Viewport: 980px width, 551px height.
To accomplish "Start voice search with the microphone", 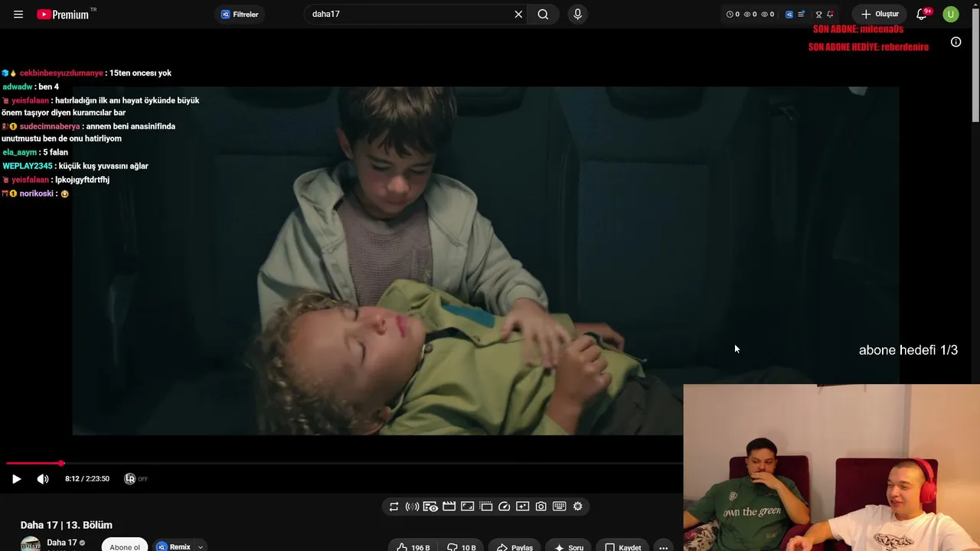I will pyautogui.click(x=577, y=14).
